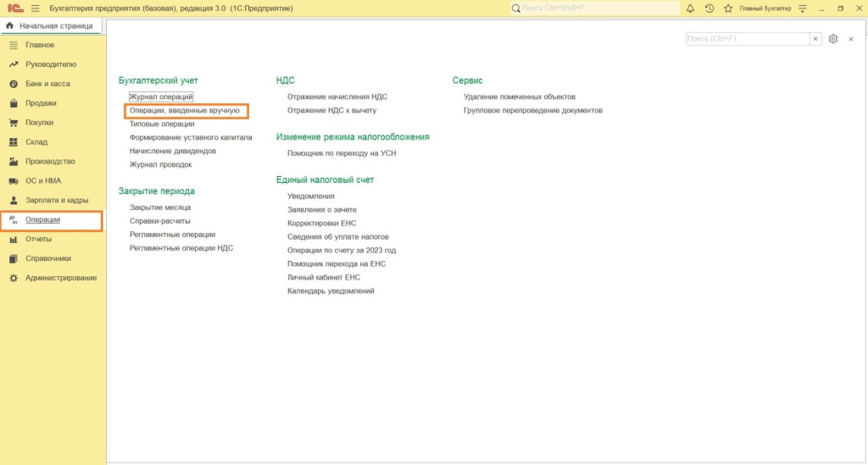Open Отражение НДС к вычету
Viewport: 868px width, 465px height.
331,110
